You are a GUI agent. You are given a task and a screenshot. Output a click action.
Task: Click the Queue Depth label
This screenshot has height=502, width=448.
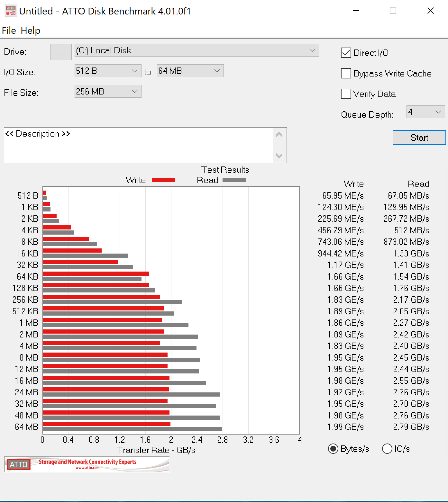coord(367,115)
